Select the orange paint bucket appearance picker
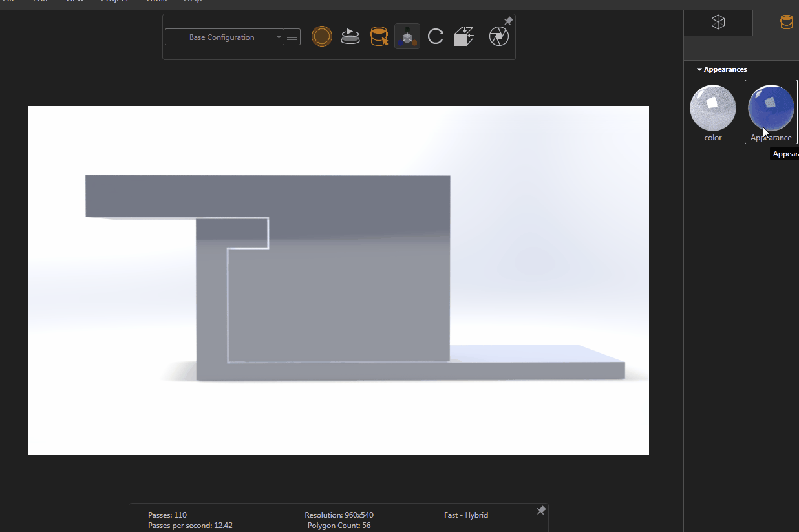The image size is (799, 532). [x=379, y=36]
